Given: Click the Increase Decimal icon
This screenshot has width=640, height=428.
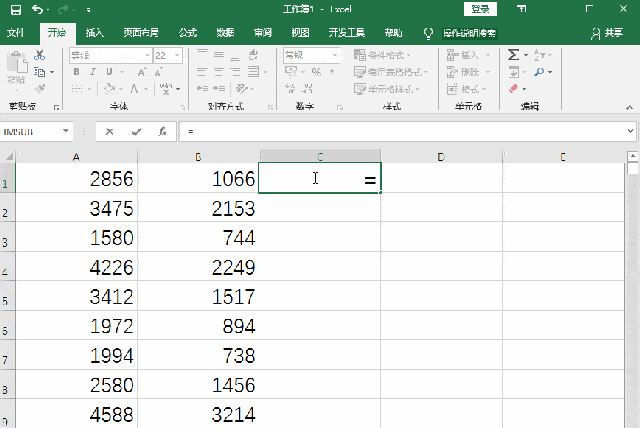Looking at the screenshot, I should pyautogui.click(x=290, y=89).
